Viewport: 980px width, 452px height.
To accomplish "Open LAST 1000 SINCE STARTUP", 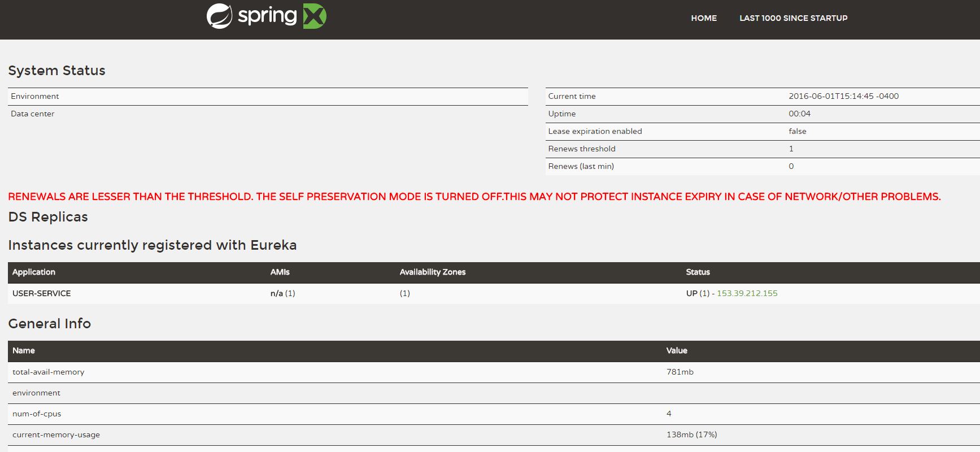I will tap(793, 18).
